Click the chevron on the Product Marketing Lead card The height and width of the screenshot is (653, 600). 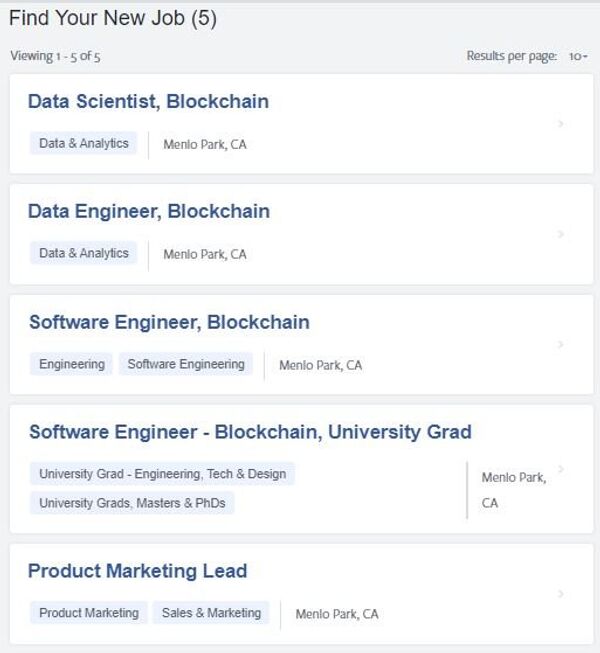click(561, 594)
